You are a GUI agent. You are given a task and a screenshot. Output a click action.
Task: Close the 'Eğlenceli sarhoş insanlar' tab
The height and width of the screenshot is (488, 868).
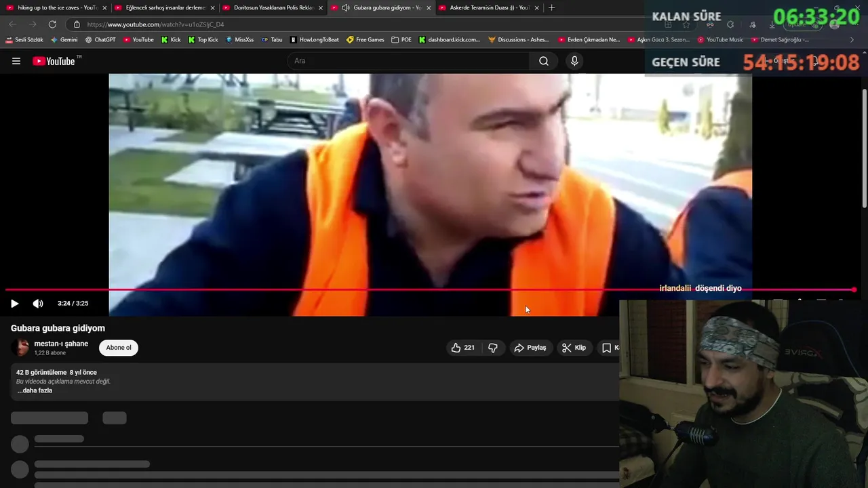point(212,7)
